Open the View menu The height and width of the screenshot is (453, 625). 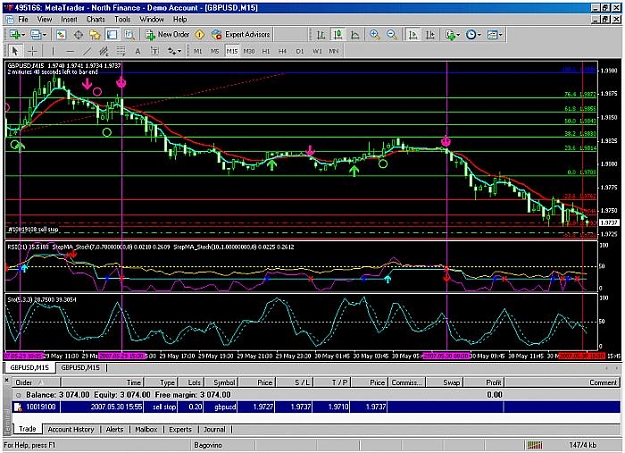(45, 19)
